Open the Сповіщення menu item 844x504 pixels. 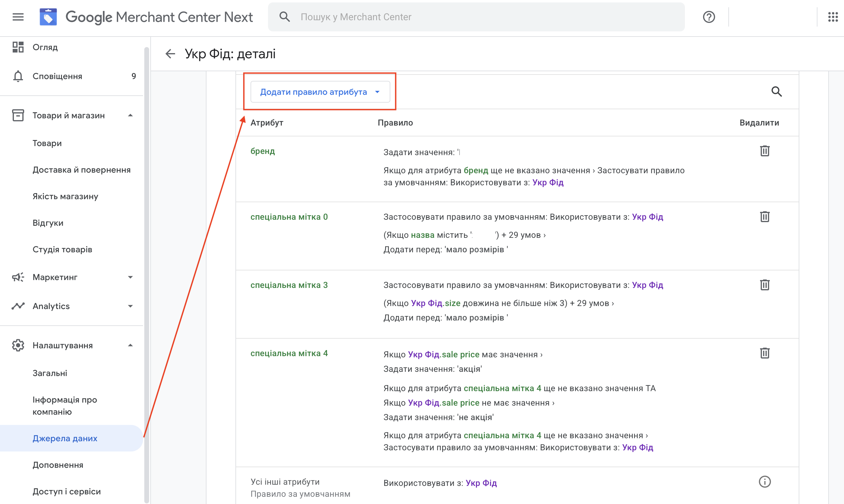[57, 76]
